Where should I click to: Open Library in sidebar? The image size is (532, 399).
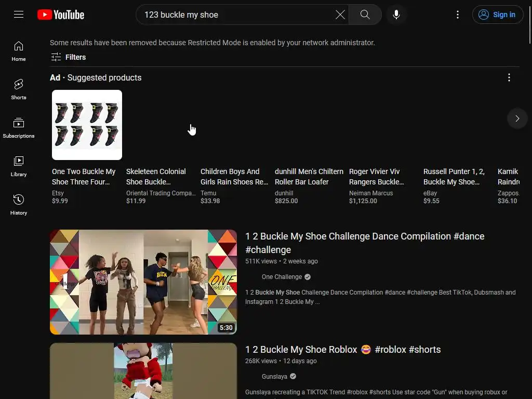(x=19, y=166)
